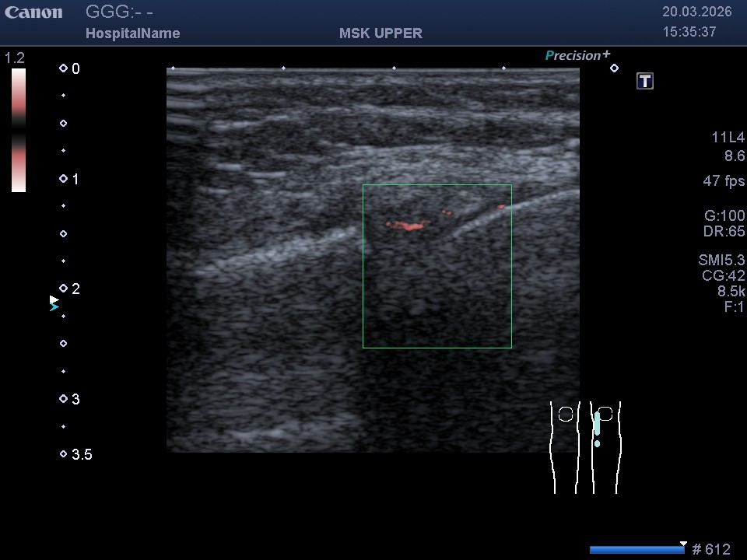The image size is (747, 560).
Task: Click the Canon logo
Action: tap(33, 13)
